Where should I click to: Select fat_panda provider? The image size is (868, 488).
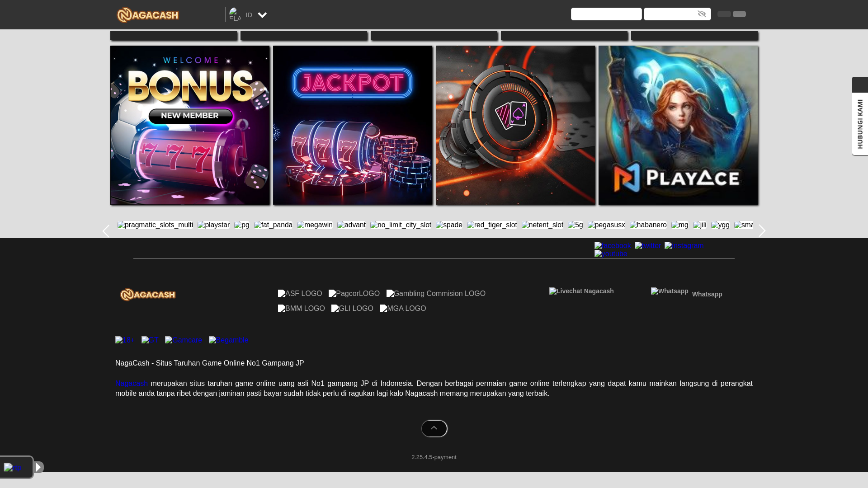[x=273, y=225]
